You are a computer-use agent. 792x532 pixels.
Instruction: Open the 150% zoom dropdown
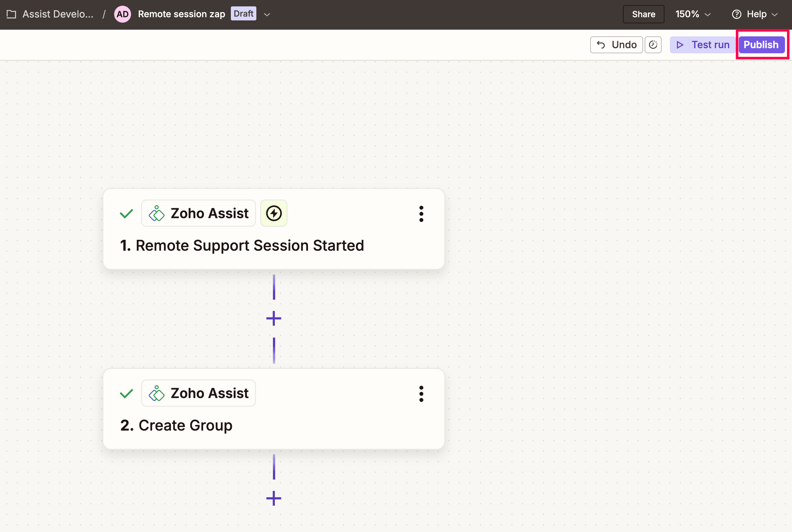[x=693, y=14]
